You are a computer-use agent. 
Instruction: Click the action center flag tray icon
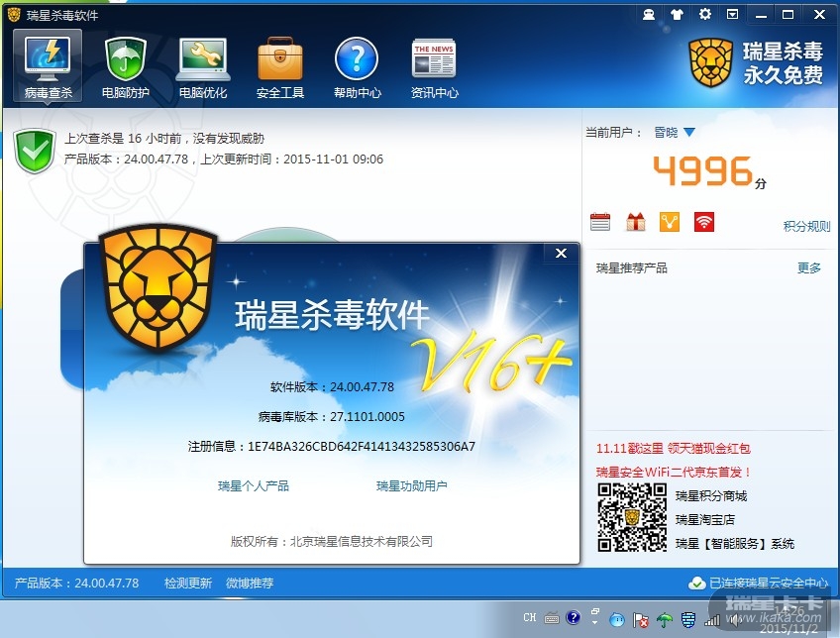pos(641,620)
